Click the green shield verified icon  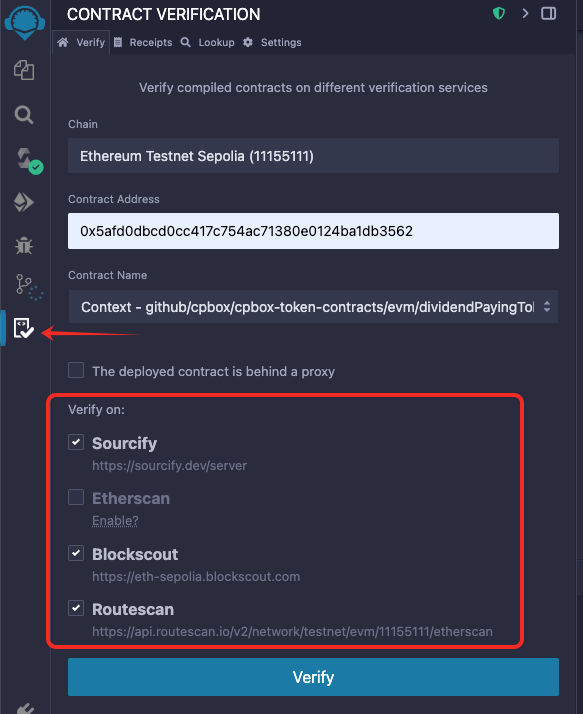tap(499, 13)
